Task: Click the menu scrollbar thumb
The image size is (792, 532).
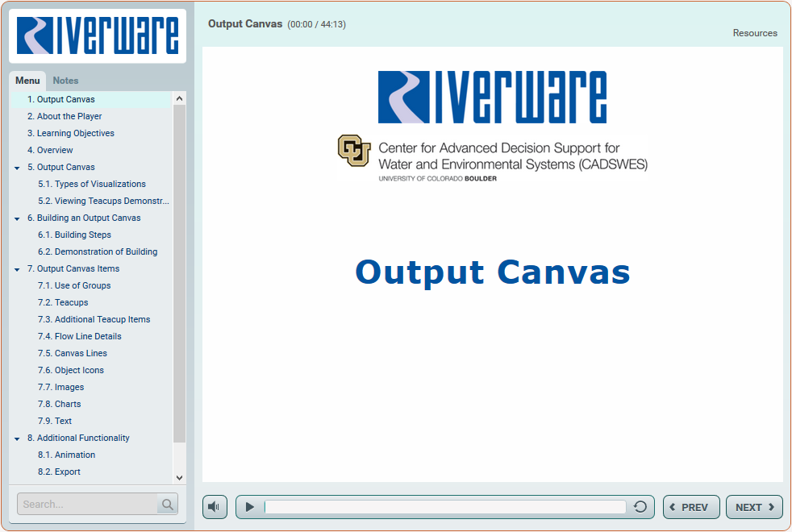Action: (179, 273)
